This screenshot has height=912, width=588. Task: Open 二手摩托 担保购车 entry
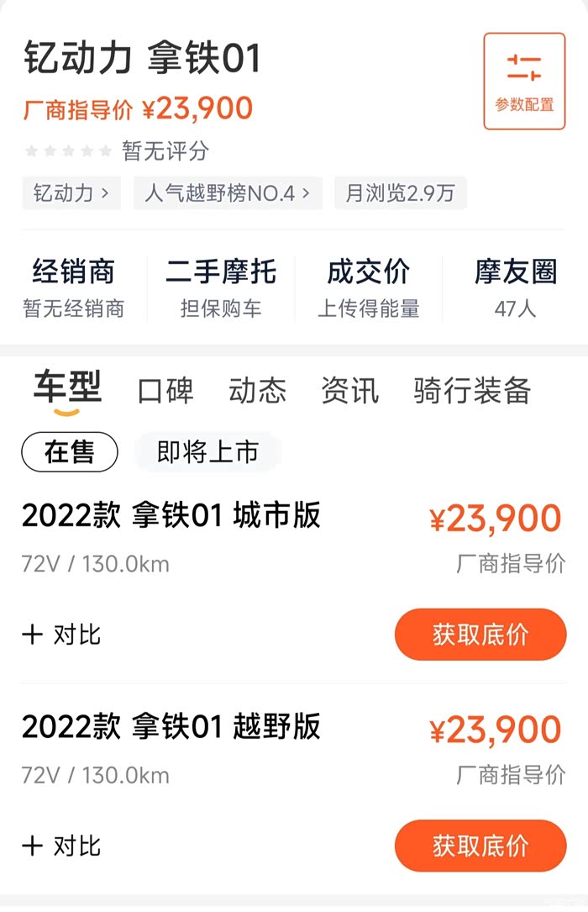pyautogui.click(x=221, y=287)
